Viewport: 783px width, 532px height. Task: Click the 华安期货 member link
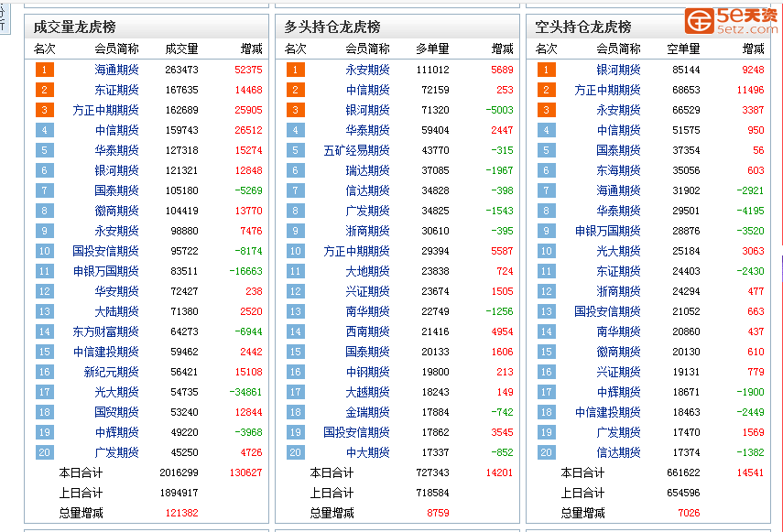(x=116, y=291)
